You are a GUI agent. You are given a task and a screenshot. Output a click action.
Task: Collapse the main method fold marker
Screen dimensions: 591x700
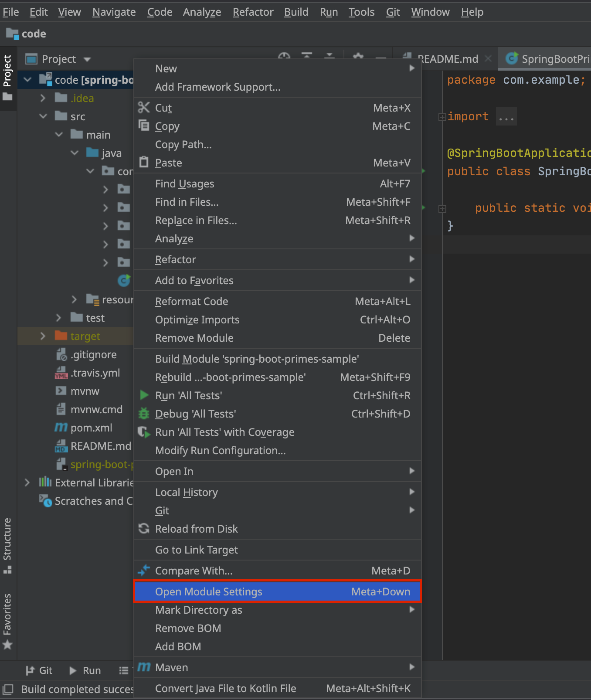pos(442,208)
